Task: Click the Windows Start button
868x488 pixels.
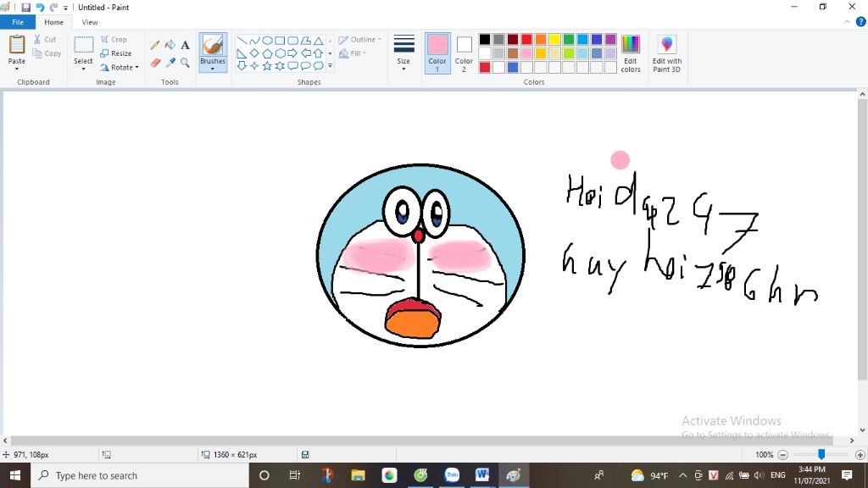Action: pos(15,475)
